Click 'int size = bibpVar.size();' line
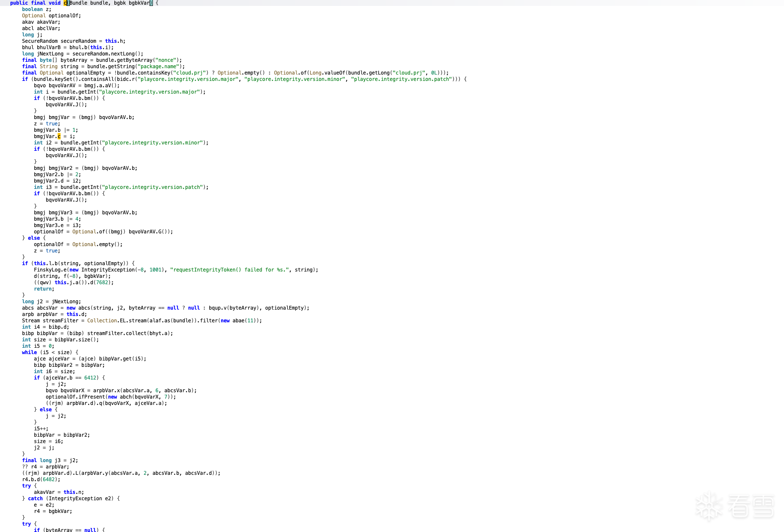 point(60,340)
